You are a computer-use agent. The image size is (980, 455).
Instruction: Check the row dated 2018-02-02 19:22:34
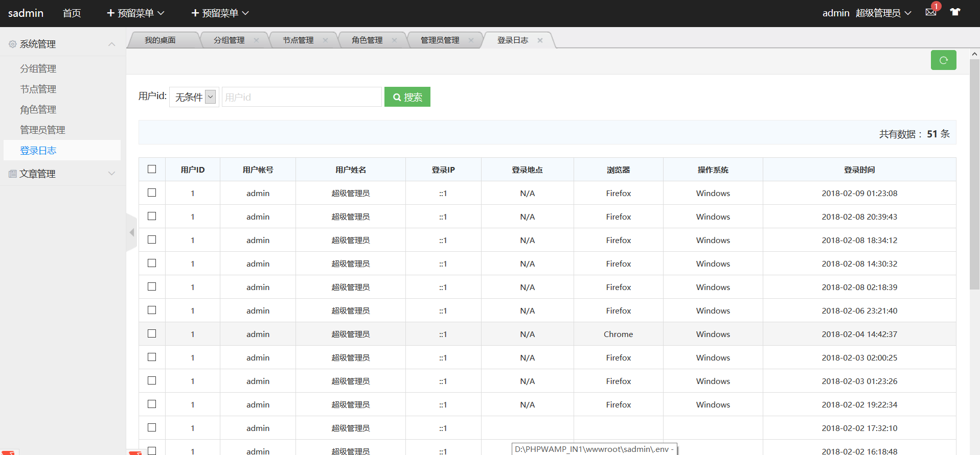point(152,404)
